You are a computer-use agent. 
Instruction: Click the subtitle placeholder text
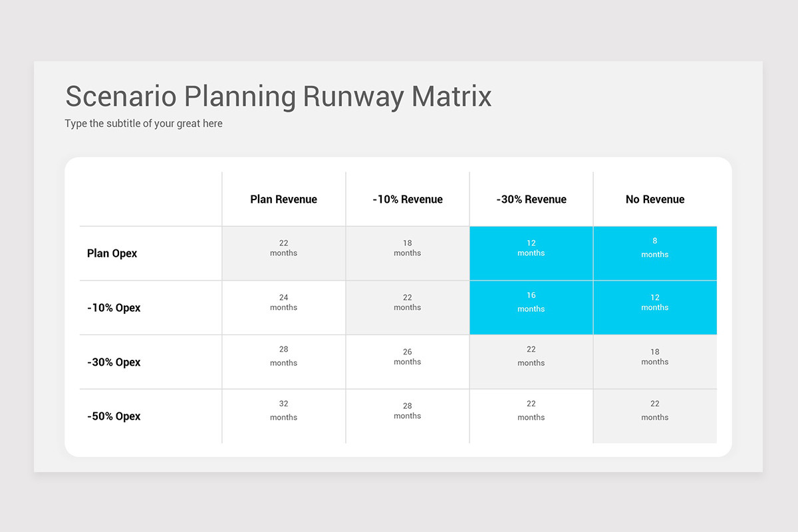(144, 124)
